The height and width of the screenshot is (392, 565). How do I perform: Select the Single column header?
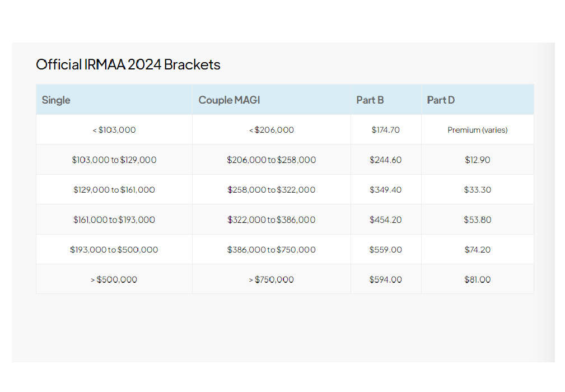(x=56, y=100)
